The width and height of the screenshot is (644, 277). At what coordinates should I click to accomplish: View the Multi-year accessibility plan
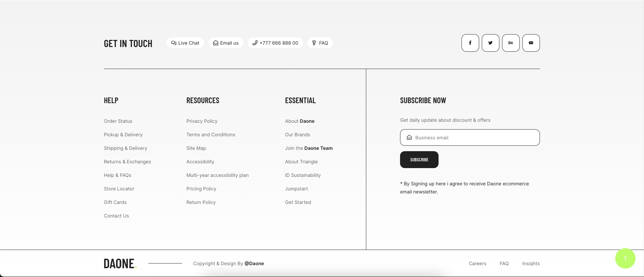point(217,175)
